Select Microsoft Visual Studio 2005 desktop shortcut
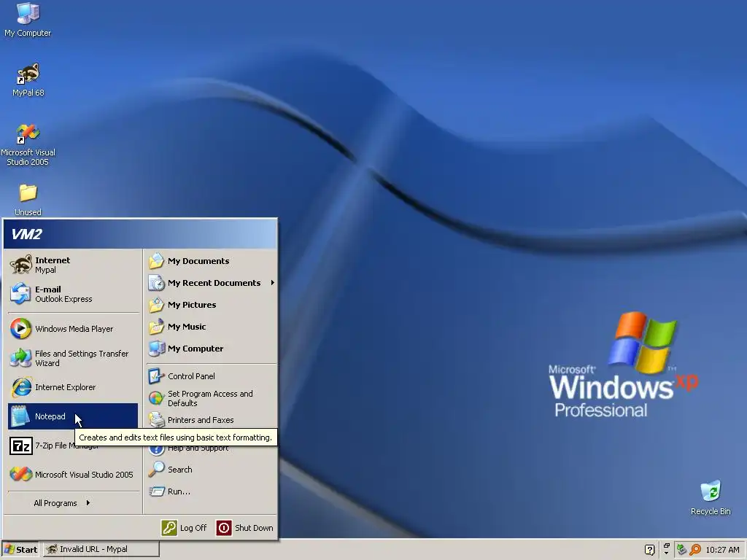 (x=28, y=144)
